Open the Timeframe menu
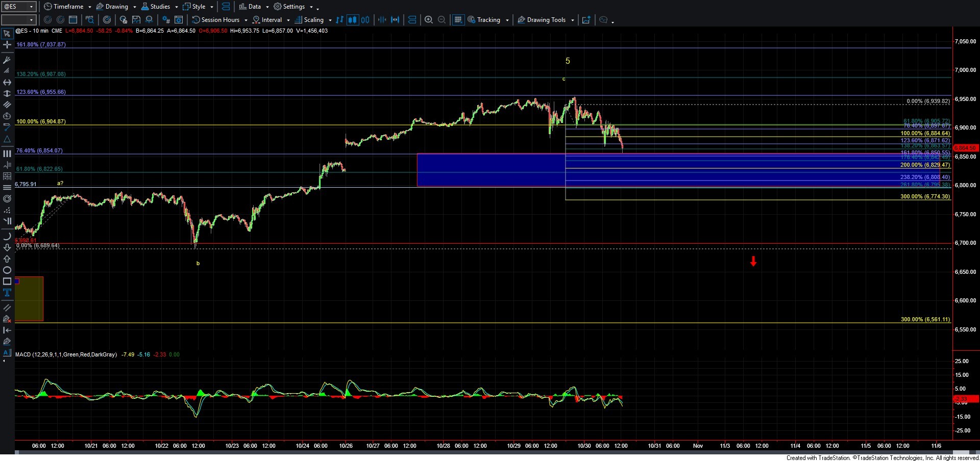Viewport: 980px width, 461px height. click(x=67, y=7)
